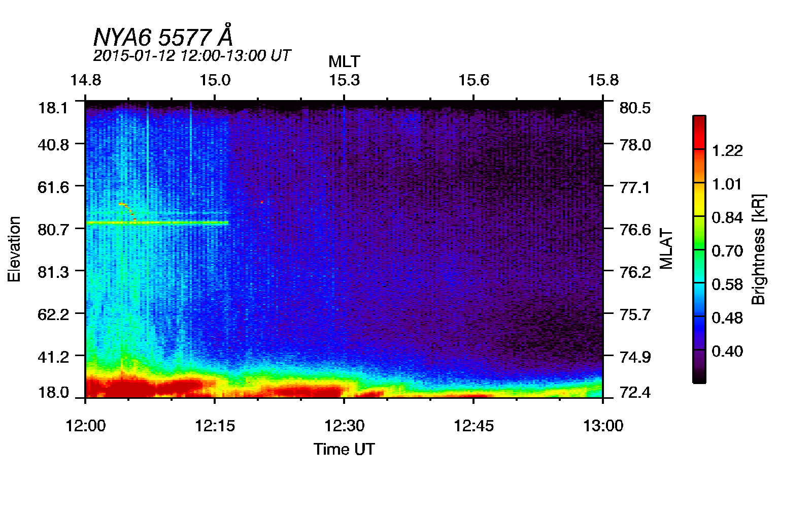
Task: Click elevation tick value '61.6'
Action: pos(53,187)
